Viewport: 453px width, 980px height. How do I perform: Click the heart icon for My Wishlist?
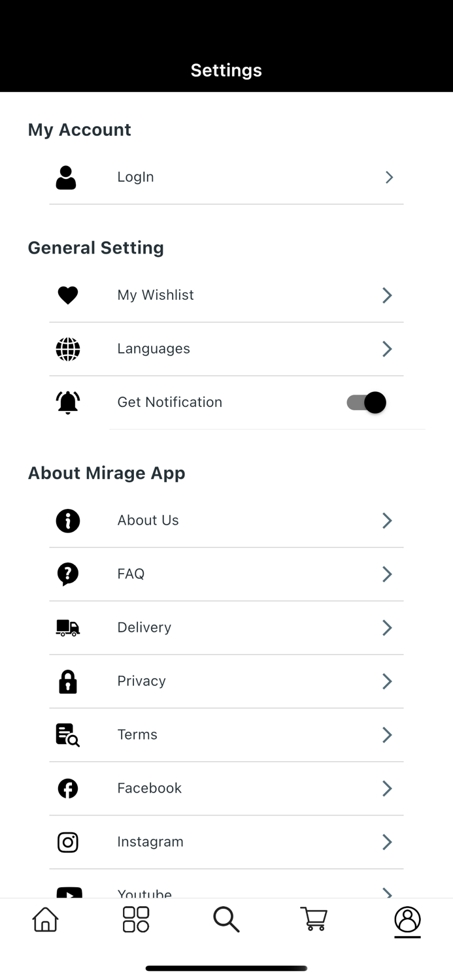tap(67, 295)
